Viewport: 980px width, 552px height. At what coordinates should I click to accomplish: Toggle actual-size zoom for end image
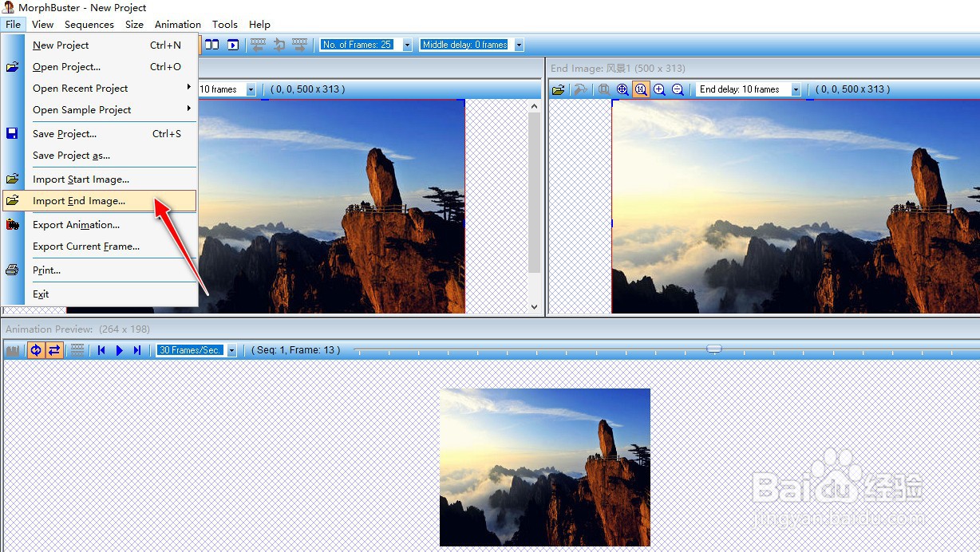(x=641, y=89)
